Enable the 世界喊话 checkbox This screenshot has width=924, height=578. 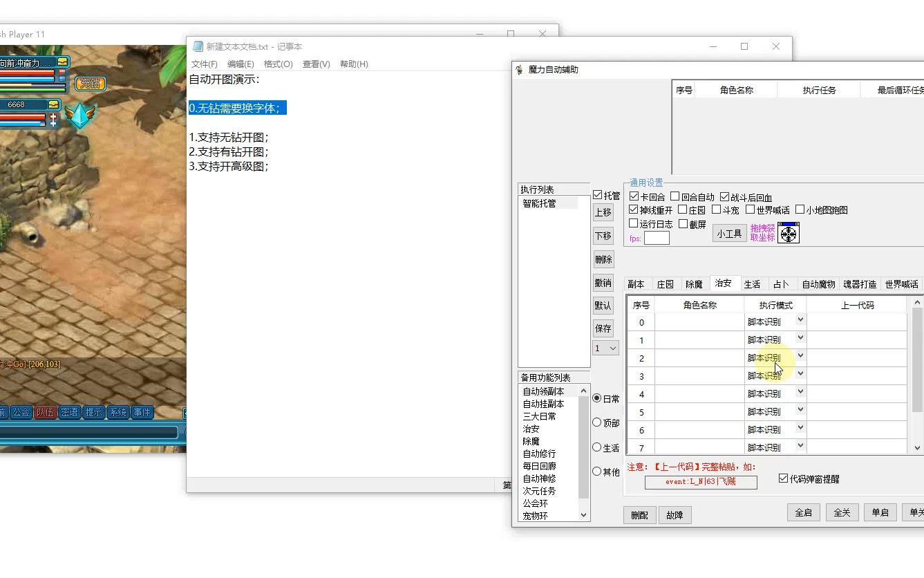[750, 209]
